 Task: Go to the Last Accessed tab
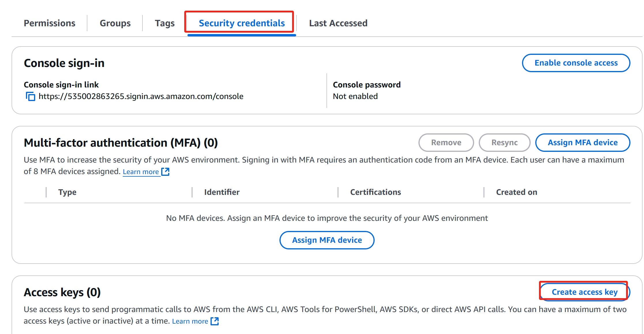point(338,23)
